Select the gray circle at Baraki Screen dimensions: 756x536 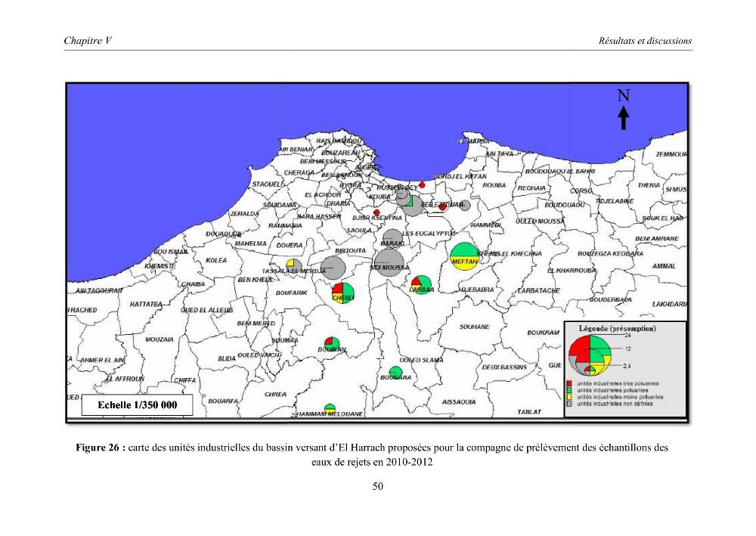393,240
